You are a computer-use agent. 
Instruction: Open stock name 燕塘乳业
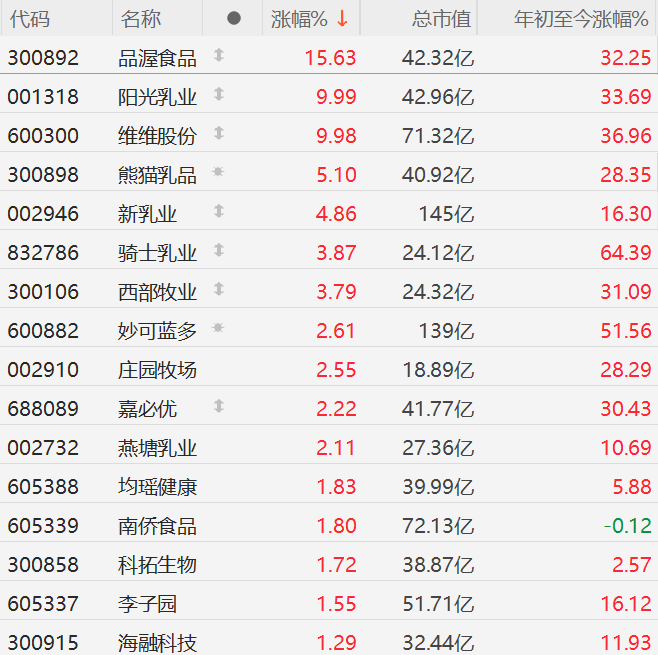point(157,448)
